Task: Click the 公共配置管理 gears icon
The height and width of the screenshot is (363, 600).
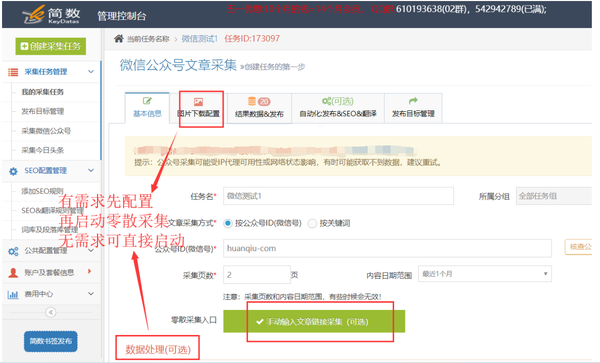Action: click(13, 251)
